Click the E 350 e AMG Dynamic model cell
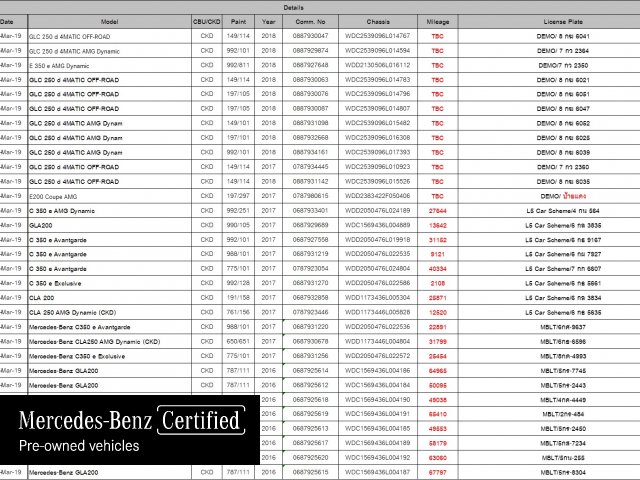 pos(109,65)
